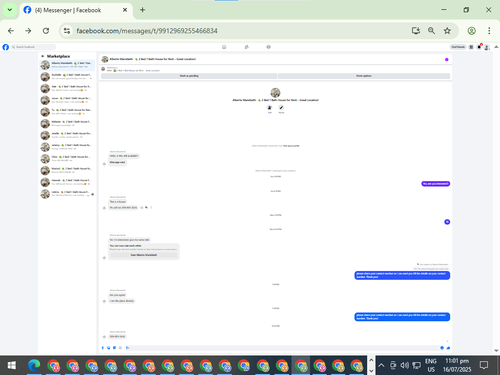The height and width of the screenshot is (375, 500).
Task: Click the browser Back arrow
Action: pyautogui.click(x=11, y=31)
